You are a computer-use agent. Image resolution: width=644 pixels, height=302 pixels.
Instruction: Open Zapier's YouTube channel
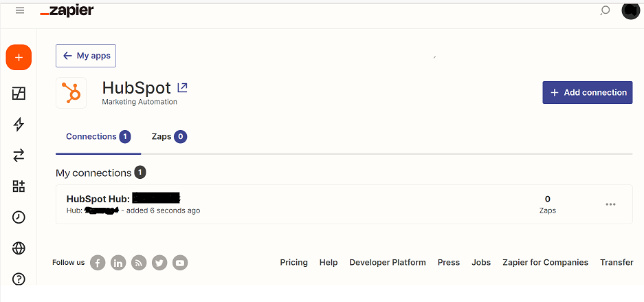click(x=180, y=263)
